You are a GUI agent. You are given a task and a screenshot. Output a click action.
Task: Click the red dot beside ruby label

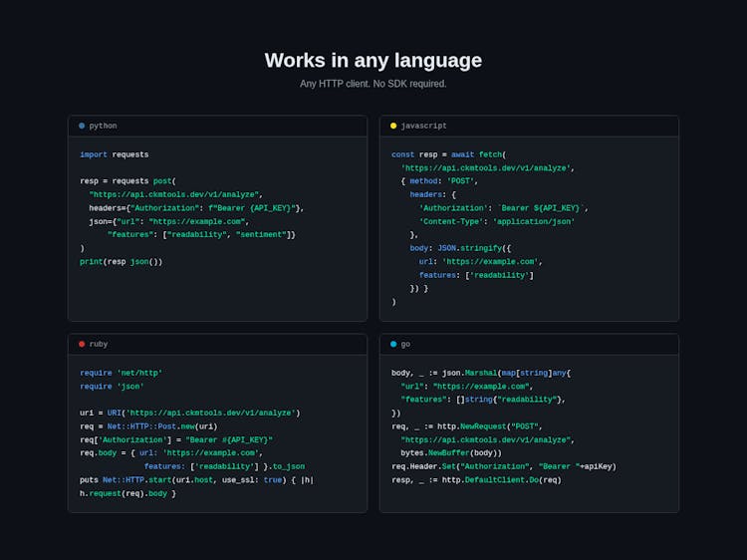pos(82,344)
